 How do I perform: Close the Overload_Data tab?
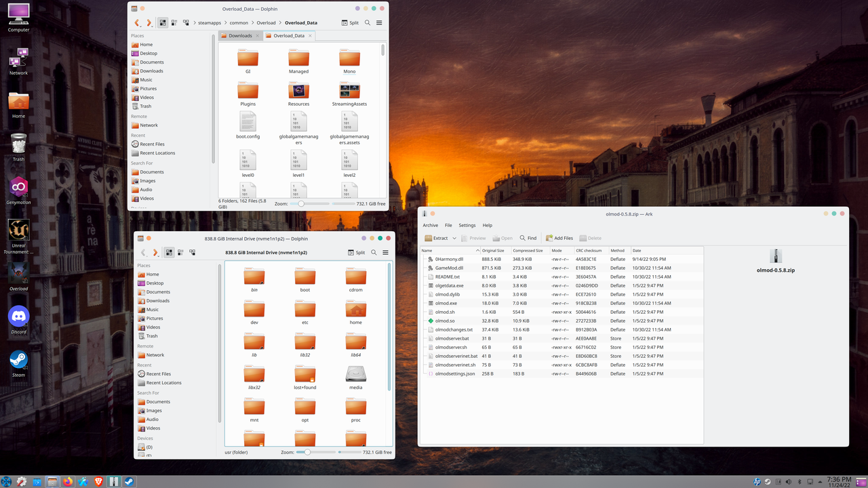(x=309, y=35)
